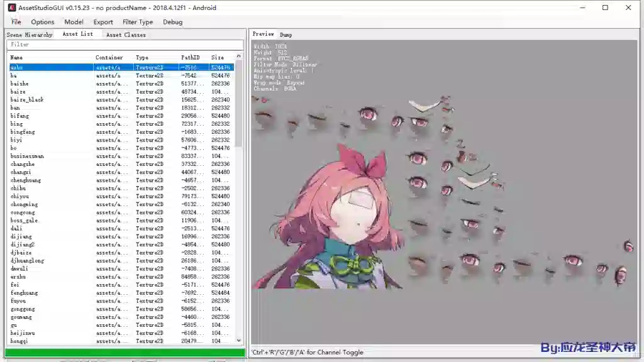This screenshot has width=644, height=362.
Task: Select the 'baize_black' asset row
Action: click(x=121, y=100)
